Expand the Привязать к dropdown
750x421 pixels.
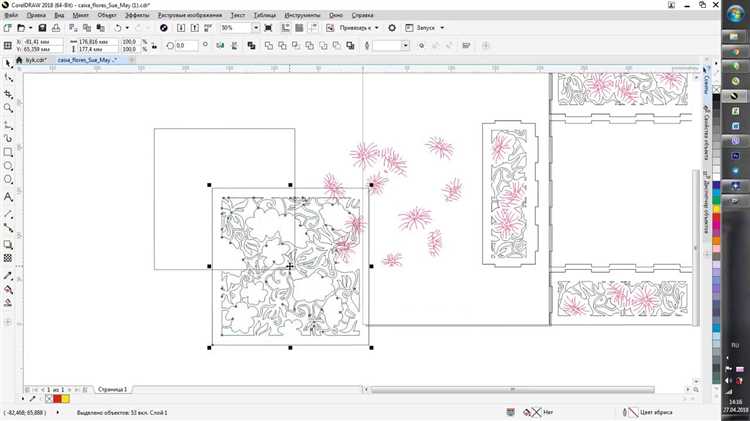(x=376, y=28)
